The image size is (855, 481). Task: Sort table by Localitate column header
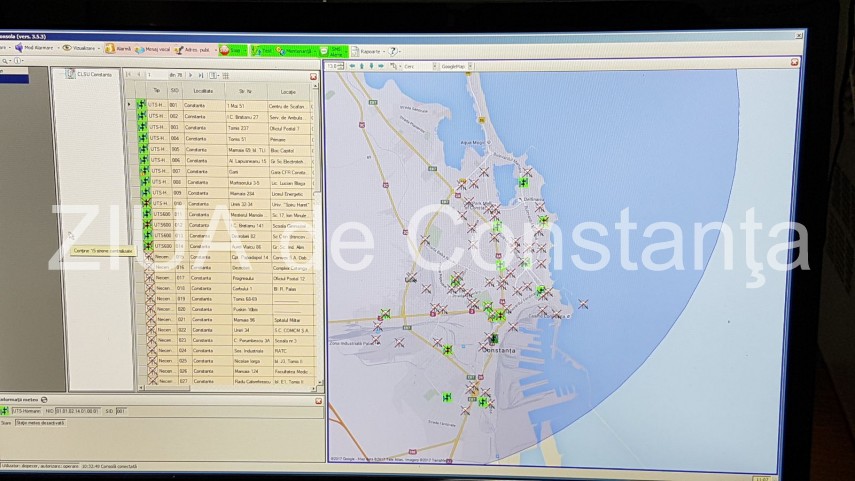tap(203, 91)
